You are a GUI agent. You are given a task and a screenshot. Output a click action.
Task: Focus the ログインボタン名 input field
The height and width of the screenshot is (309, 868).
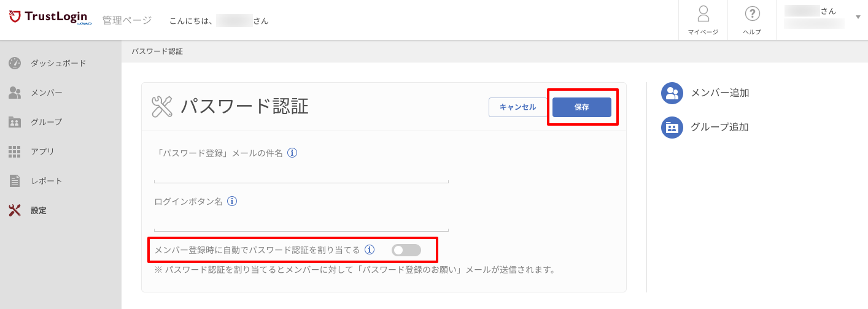[301, 222]
